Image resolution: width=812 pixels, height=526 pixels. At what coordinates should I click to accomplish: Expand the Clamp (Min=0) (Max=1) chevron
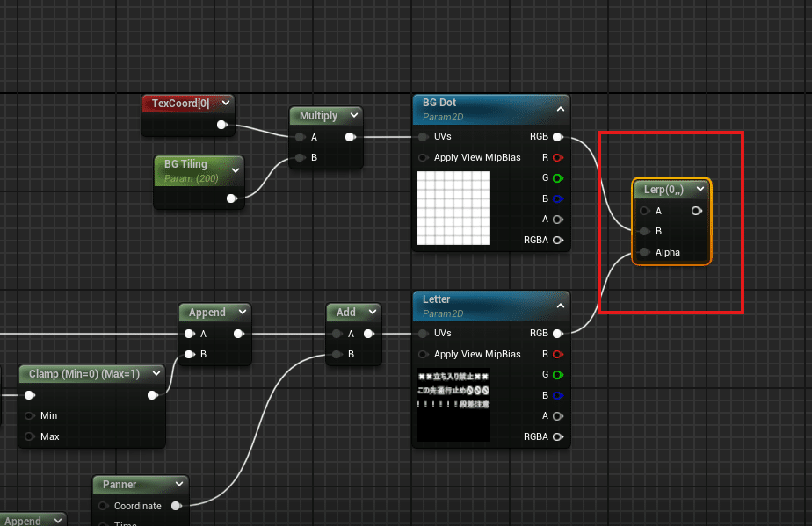pyautogui.click(x=156, y=373)
